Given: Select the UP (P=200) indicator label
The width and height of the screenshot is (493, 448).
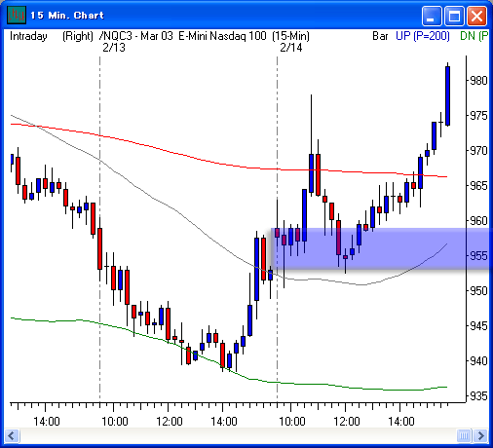Looking at the screenshot, I should click(x=423, y=36).
